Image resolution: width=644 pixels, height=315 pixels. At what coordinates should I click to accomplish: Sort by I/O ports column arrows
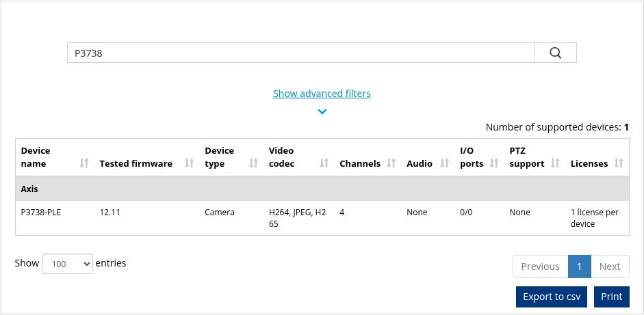coord(495,163)
